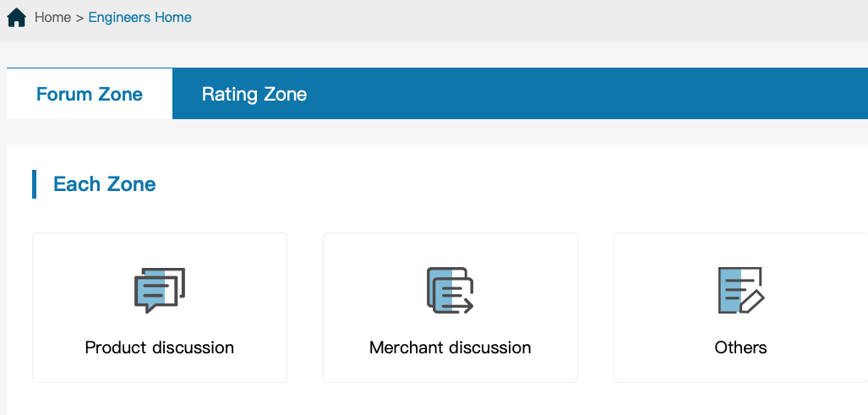The height and width of the screenshot is (415, 868).
Task: Go to Home via breadcrumb text
Action: (x=52, y=17)
